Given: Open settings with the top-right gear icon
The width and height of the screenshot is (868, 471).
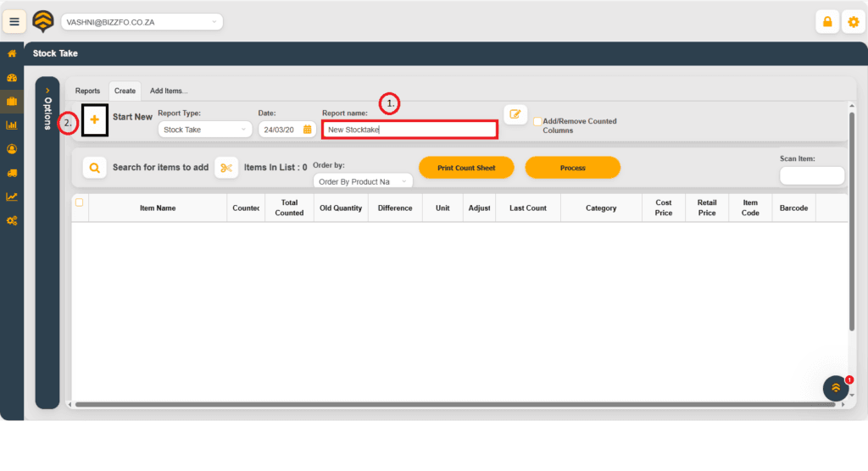Looking at the screenshot, I should (x=853, y=22).
